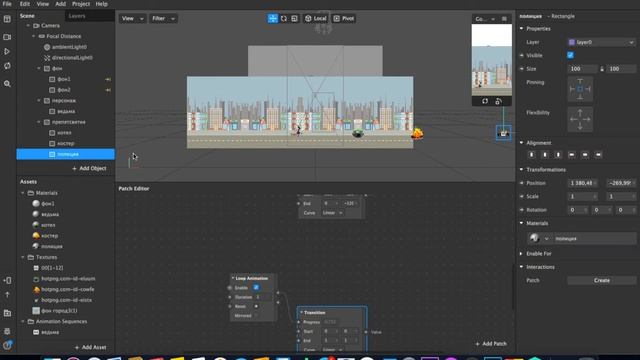Click the video camera icon in left sidebar
The width and height of the screenshot is (640, 360).
click(x=7, y=37)
